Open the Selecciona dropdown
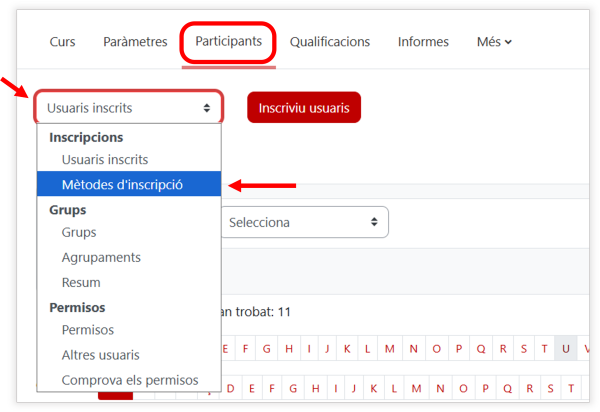600x412 pixels. coord(305,222)
